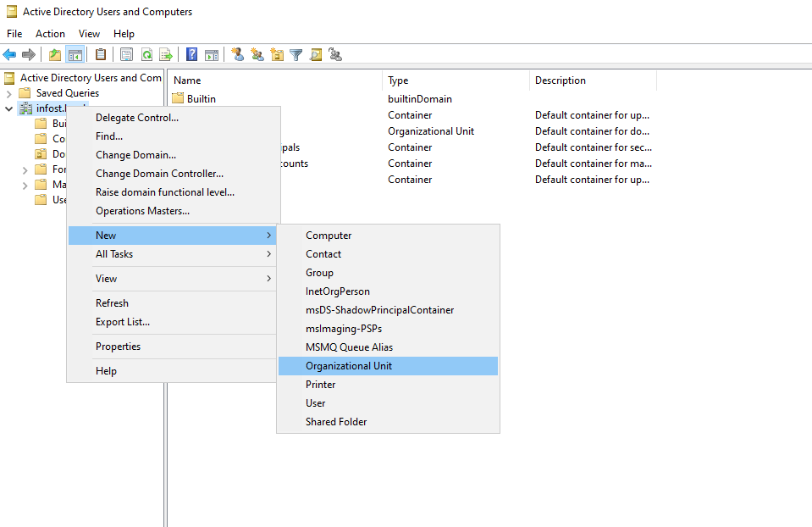The height and width of the screenshot is (527, 812).
Task: Click the title bar application icon
Action: [11, 11]
